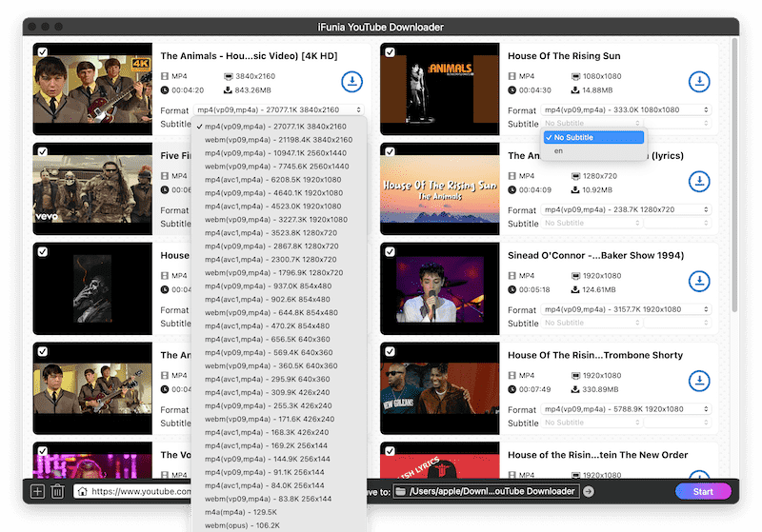Download The Animals 4K HD video

click(x=351, y=82)
